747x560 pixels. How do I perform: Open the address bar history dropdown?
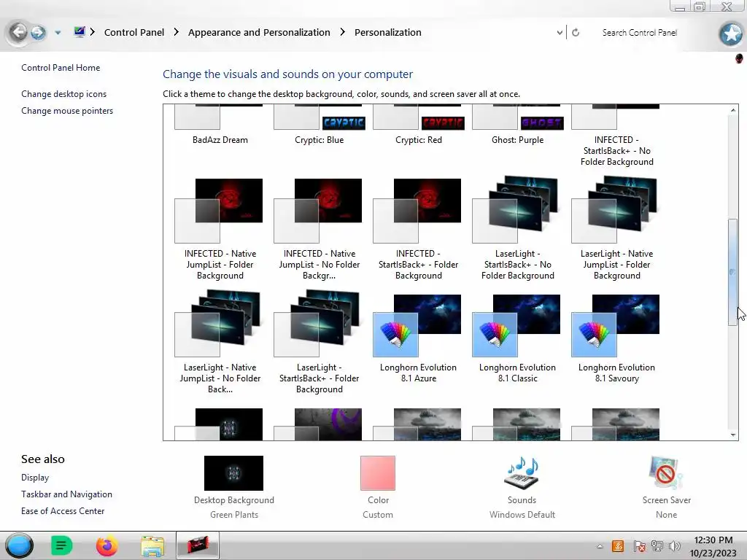(560, 33)
